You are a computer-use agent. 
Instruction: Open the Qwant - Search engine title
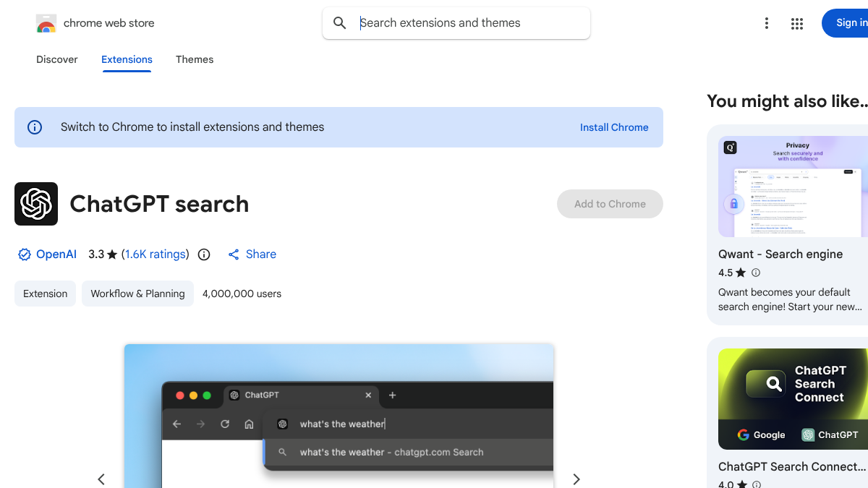(x=780, y=254)
